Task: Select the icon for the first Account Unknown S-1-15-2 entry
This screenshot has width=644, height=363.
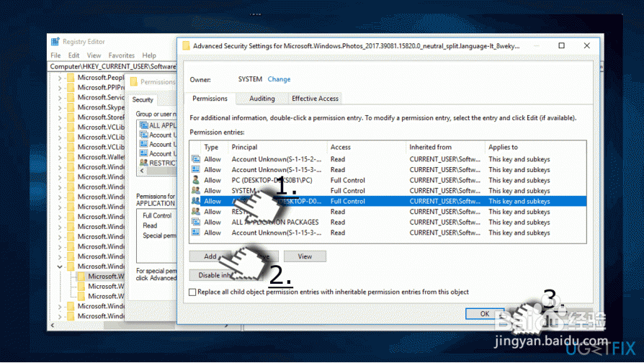Action: [x=196, y=159]
